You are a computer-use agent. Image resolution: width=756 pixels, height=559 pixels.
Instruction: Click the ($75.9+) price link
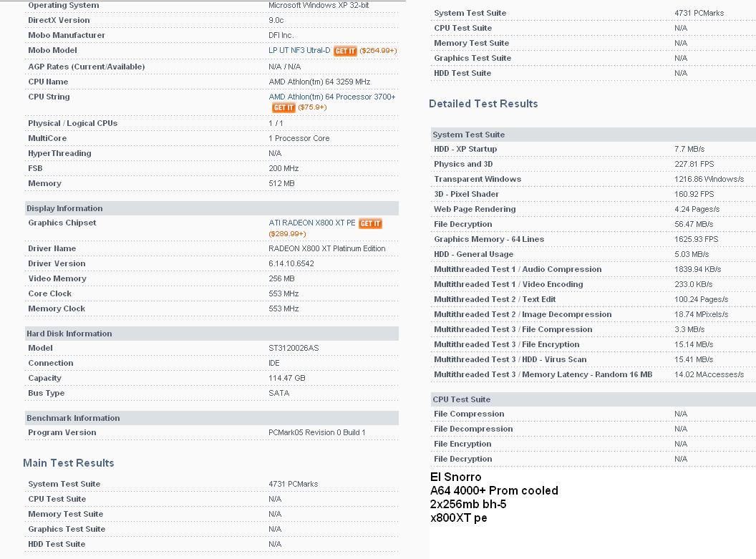point(312,107)
